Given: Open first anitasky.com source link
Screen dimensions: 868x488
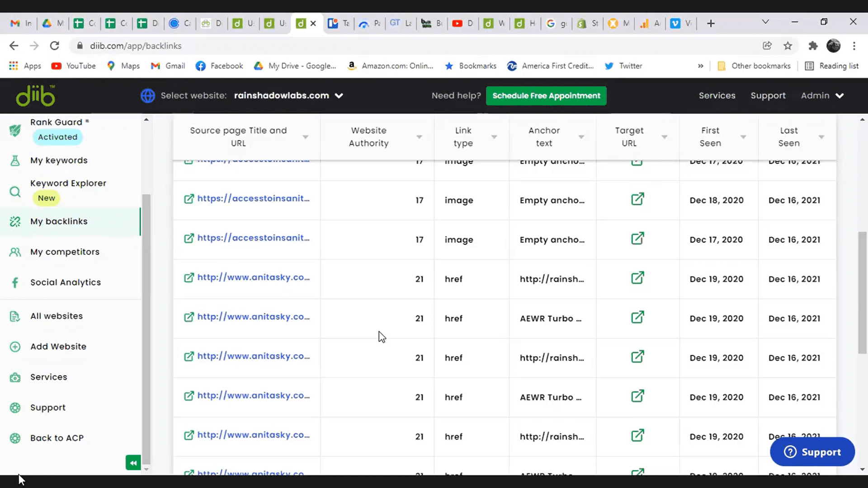Looking at the screenshot, I should 253,277.
